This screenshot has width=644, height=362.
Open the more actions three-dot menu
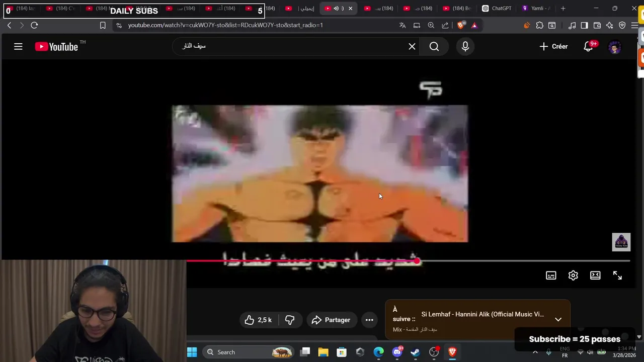click(x=369, y=320)
